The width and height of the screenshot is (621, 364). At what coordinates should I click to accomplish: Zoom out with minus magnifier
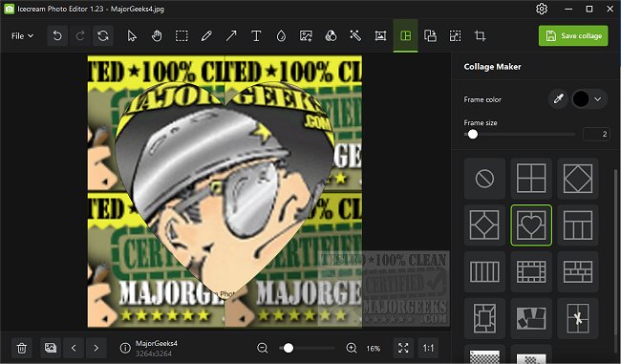[x=262, y=348]
